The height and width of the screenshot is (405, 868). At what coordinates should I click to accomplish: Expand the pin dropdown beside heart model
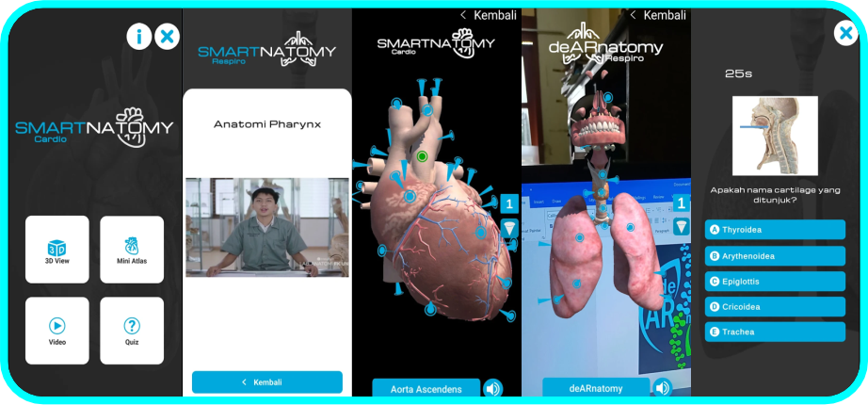(x=508, y=228)
